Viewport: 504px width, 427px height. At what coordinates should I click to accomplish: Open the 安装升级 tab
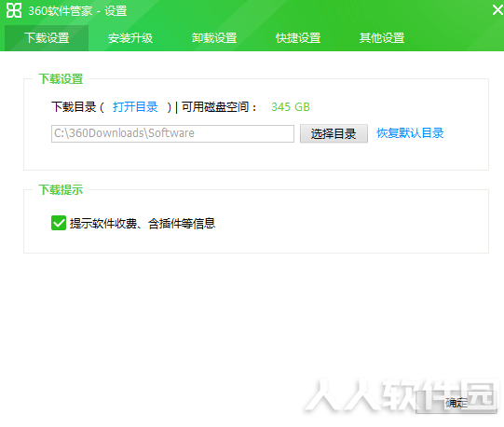click(x=130, y=38)
